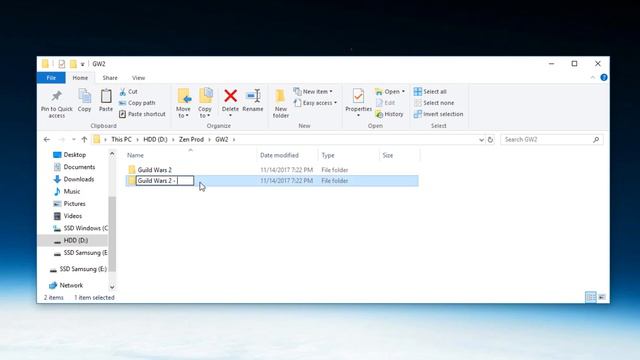640x360 pixels.
Task: Switch to the View ribbon tab
Action: click(138, 78)
